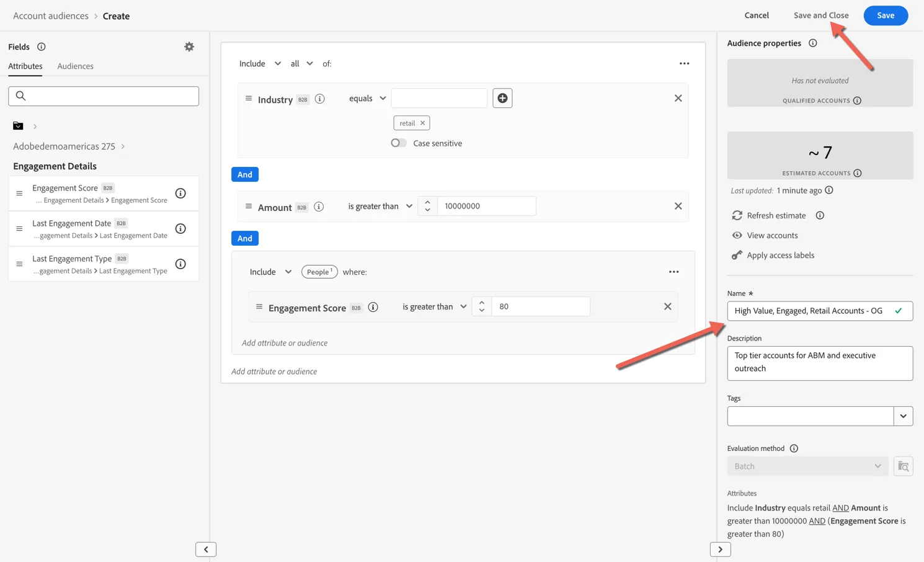Click the info icon next to Amount

click(319, 207)
